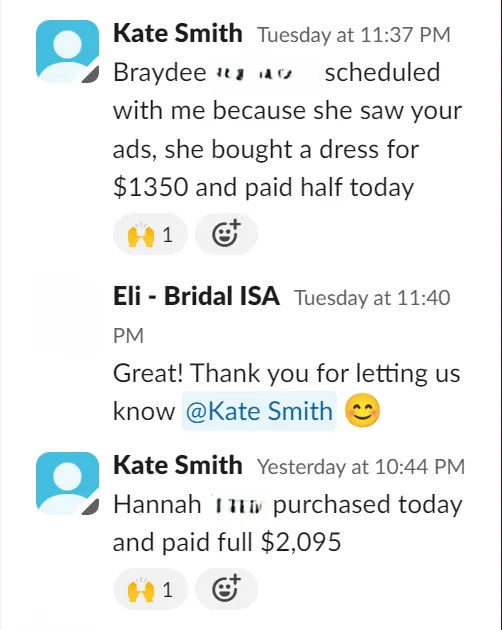Click the Kate Smith name on first message

(x=178, y=33)
